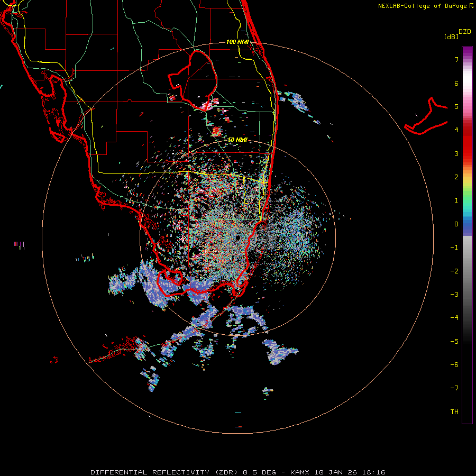Click the red band of the color scale near 3 dB
Viewport: 476px width, 476px height.
(467, 149)
